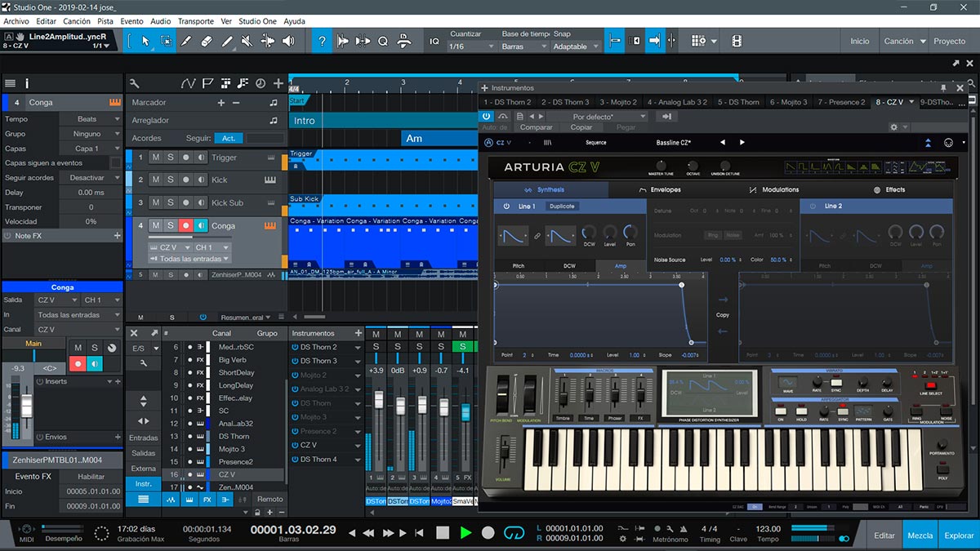Select the Range tool
980x551 pixels.
click(x=166, y=40)
